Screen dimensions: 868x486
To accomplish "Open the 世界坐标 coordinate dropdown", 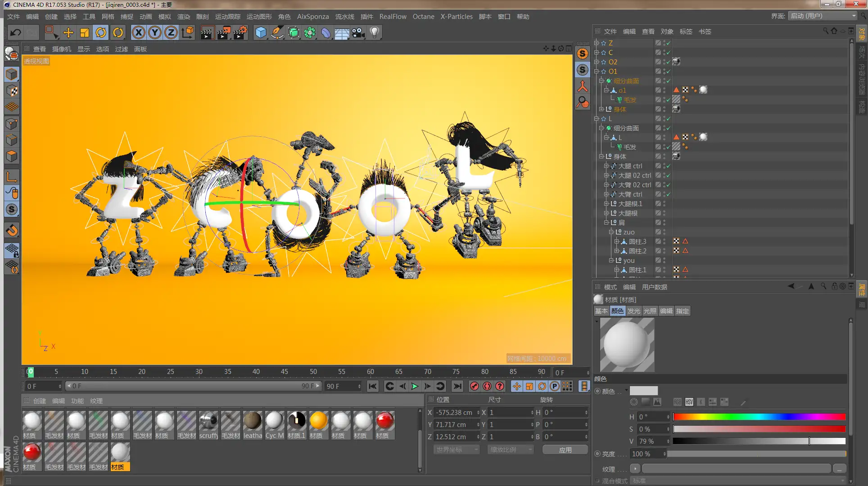I will pyautogui.click(x=457, y=450).
